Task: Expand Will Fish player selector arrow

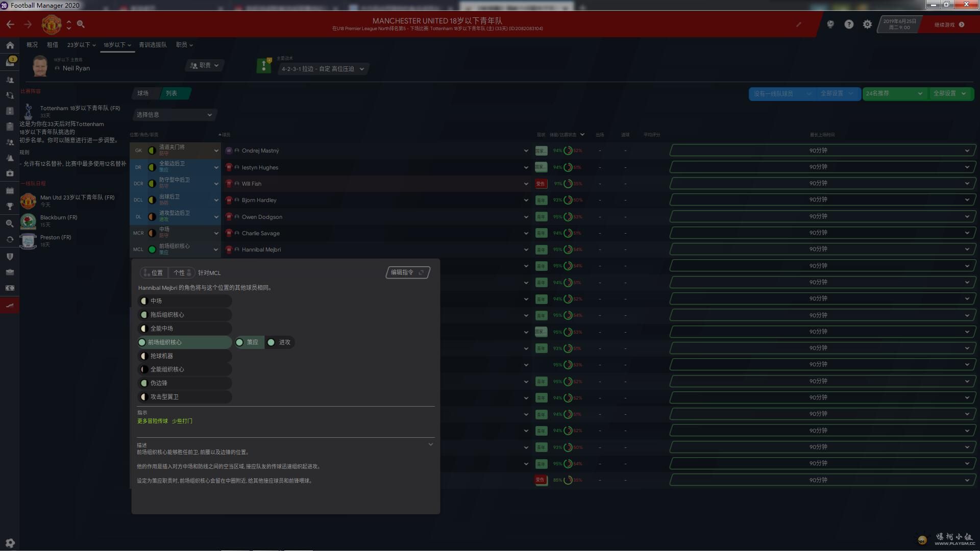Action: click(x=526, y=184)
